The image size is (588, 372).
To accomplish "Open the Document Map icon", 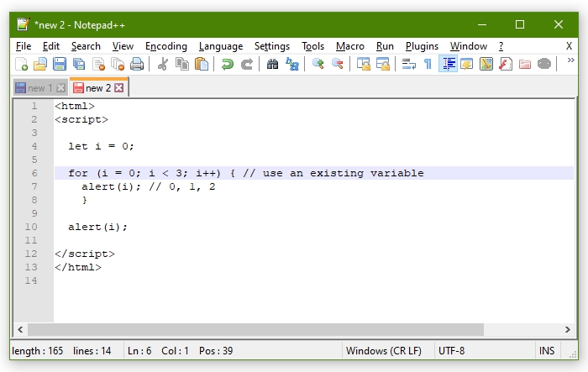I will (486, 64).
